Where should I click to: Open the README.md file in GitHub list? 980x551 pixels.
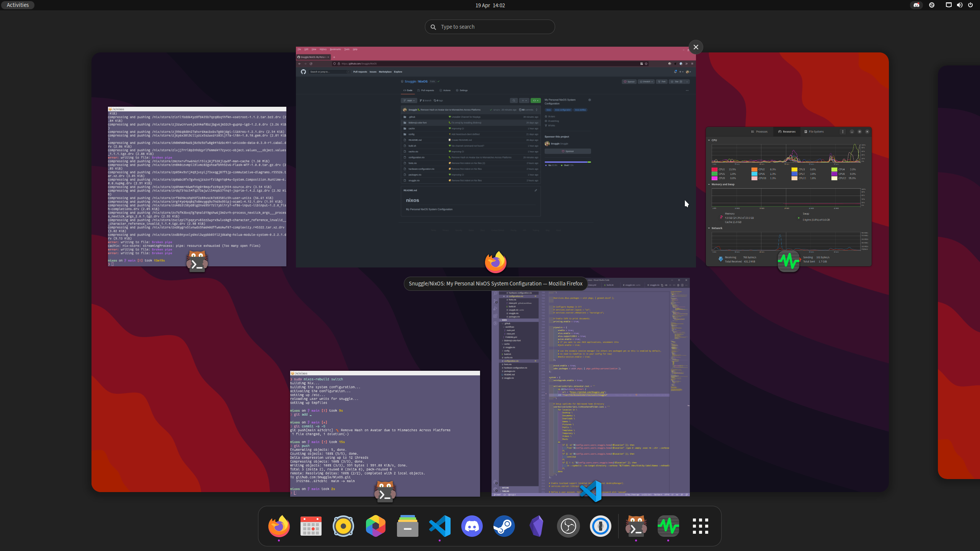point(415,140)
